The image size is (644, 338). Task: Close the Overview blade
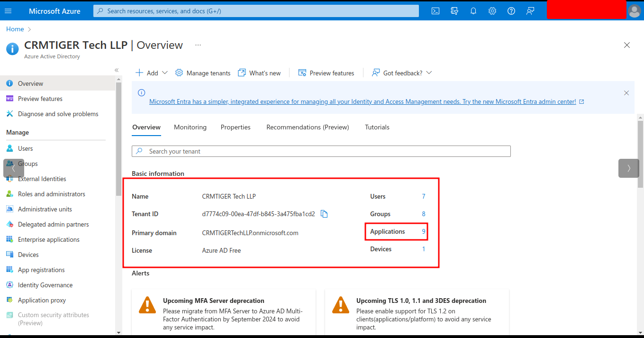click(627, 45)
